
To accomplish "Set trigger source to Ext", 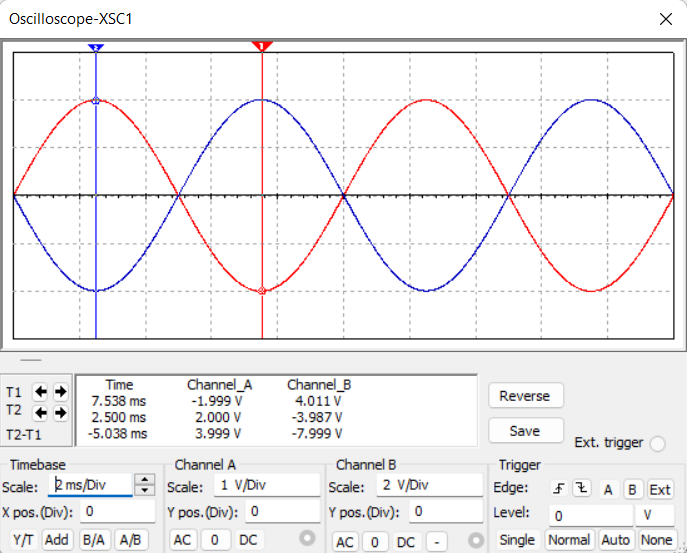I will coord(660,489).
